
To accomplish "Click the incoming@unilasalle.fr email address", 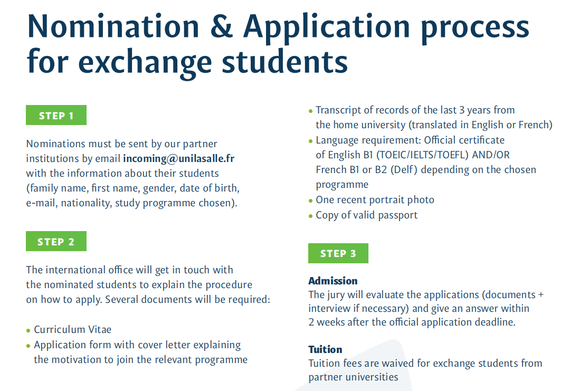I will point(178,158).
